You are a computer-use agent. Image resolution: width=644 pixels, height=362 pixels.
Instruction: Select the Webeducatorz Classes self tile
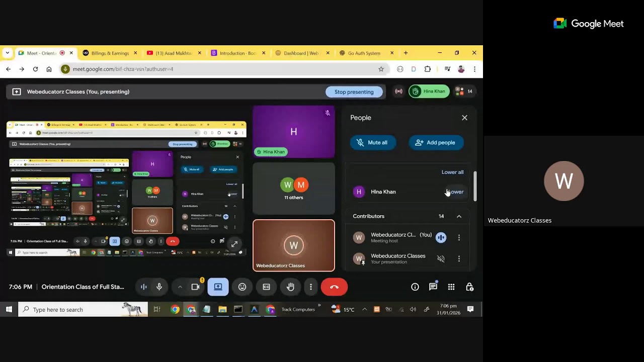click(x=294, y=245)
